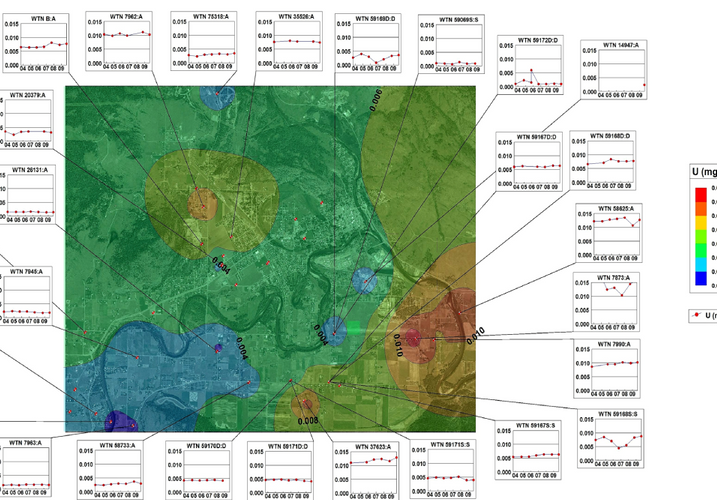Click the small blue circle at map top
Image resolution: width=717 pixels, height=500 pixels.
click(x=216, y=96)
